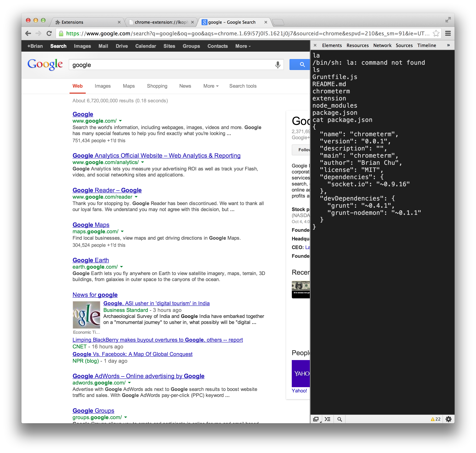Image resolution: width=476 pixels, height=453 pixels.
Task: Open green arrow next to www.google.com/analytics/
Action: click(x=142, y=162)
